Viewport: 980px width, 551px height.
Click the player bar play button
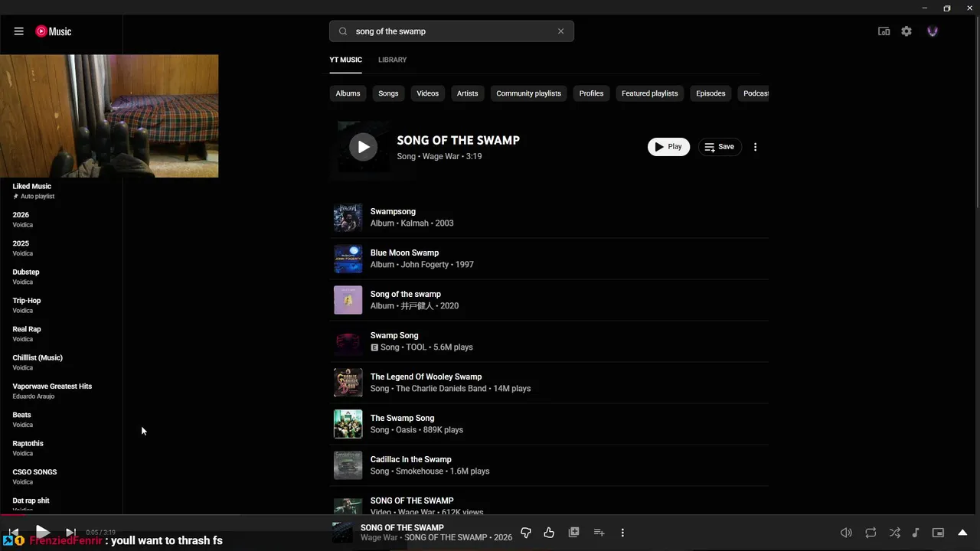pyautogui.click(x=42, y=532)
